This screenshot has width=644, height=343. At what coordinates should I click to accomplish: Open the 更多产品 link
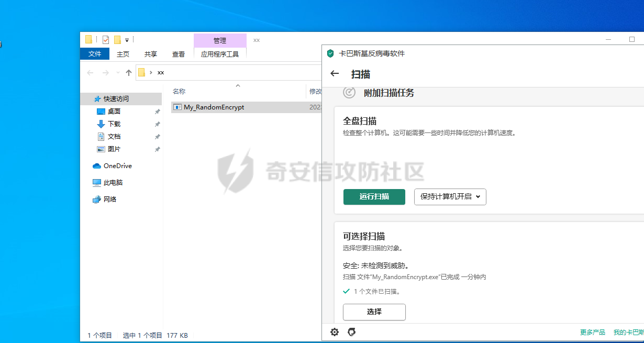tap(592, 332)
